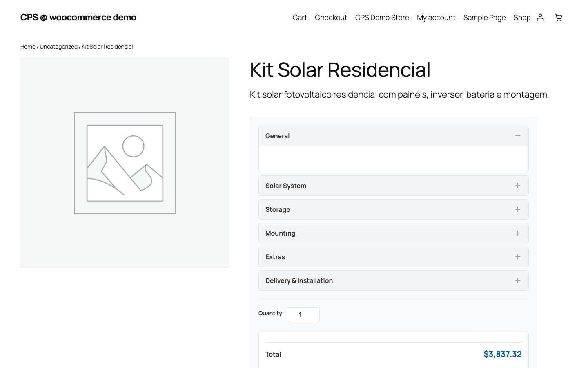Image resolution: width=588 pixels, height=368 pixels.
Task: Open the Cart menu item
Action: (300, 17)
